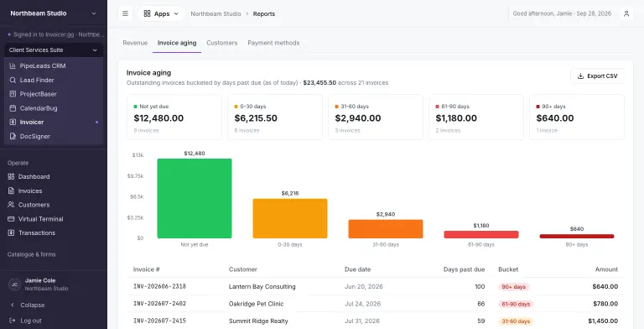The height and width of the screenshot is (329, 644).
Task: Click the yellow 0-30 days chart bar
Action: 290,218
